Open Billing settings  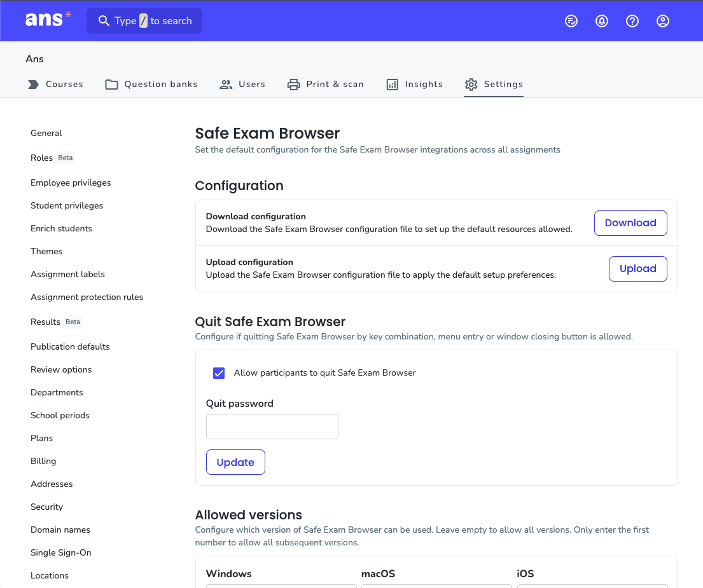43,461
